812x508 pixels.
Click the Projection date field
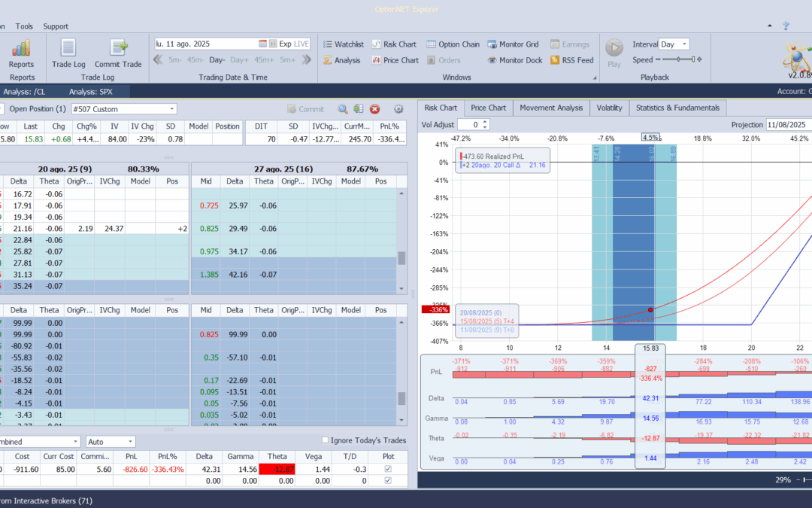pyautogui.click(x=788, y=124)
